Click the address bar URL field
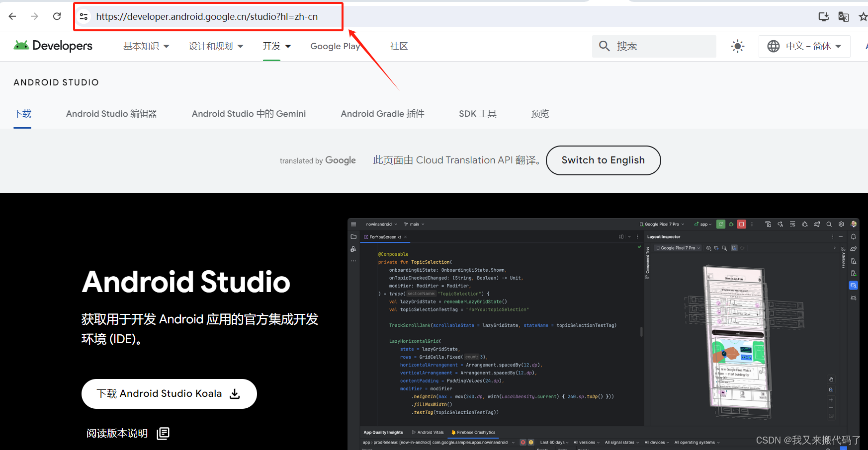The width and height of the screenshot is (868, 450). (207, 16)
